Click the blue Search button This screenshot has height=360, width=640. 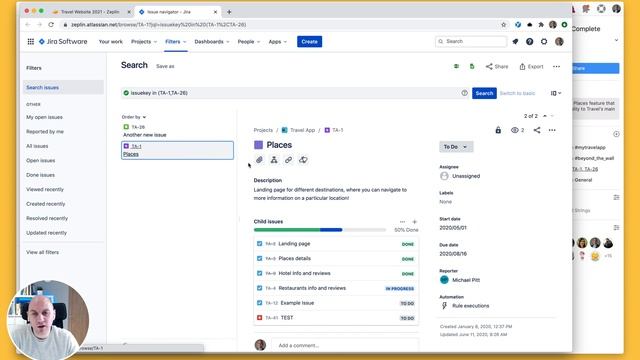484,93
